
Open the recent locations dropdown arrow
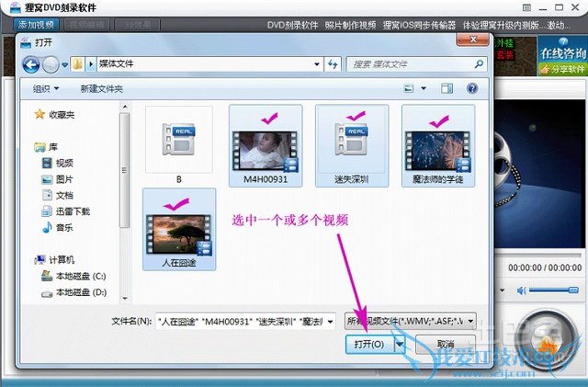(x=64, y=65)
